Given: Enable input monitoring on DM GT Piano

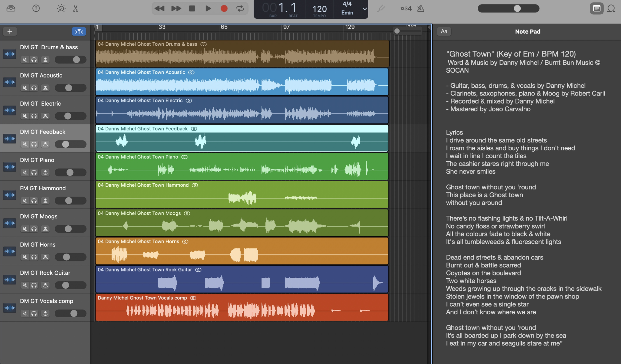Looking at the screenshot, I should pos(45,172).
